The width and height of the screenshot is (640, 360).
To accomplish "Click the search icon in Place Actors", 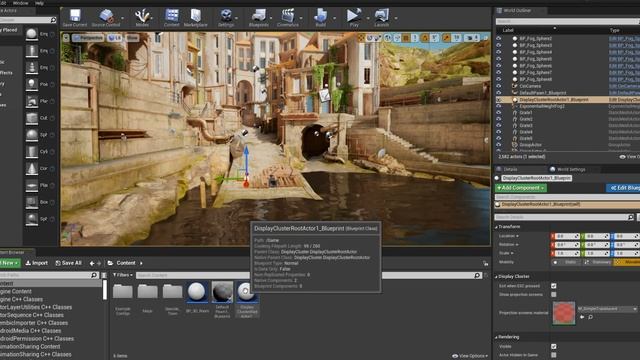I will pyautogui.click(x=53, y=20).
